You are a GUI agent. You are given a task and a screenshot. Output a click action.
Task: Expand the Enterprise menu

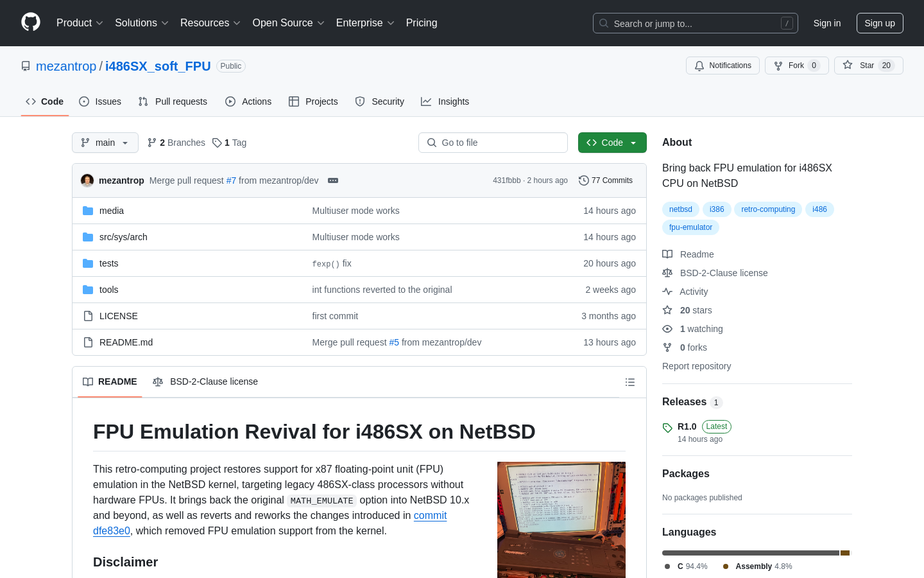pyautogui.click(x=365, y=23)
